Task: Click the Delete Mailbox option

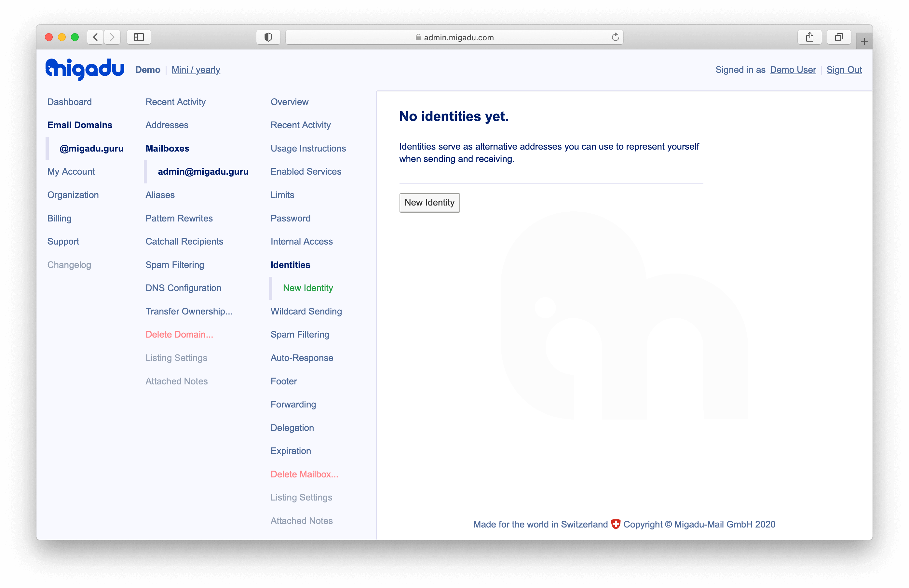Action: pyautogui.click(x=304, y=474)
